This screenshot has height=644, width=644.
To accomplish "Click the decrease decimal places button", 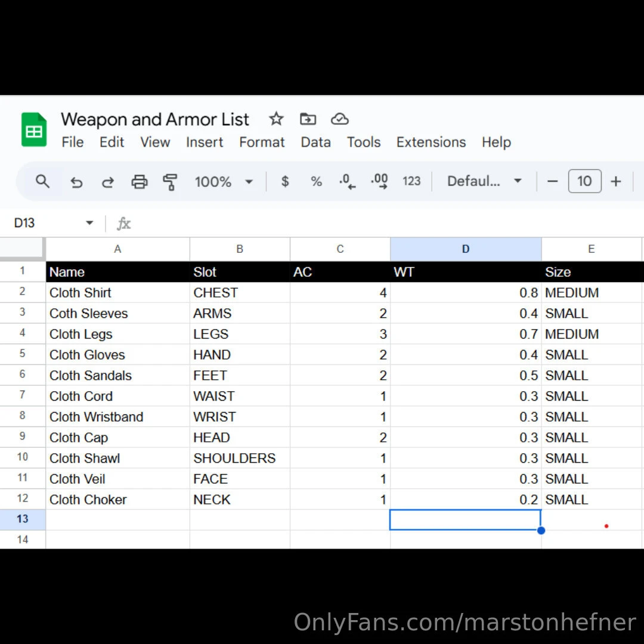I will tap(347, 181).
